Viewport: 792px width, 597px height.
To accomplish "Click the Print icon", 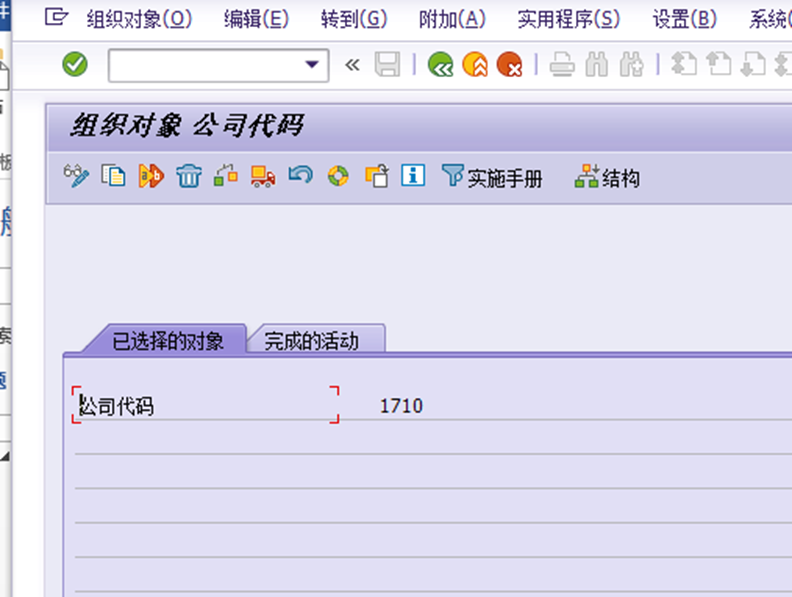I will pos(562,65).
